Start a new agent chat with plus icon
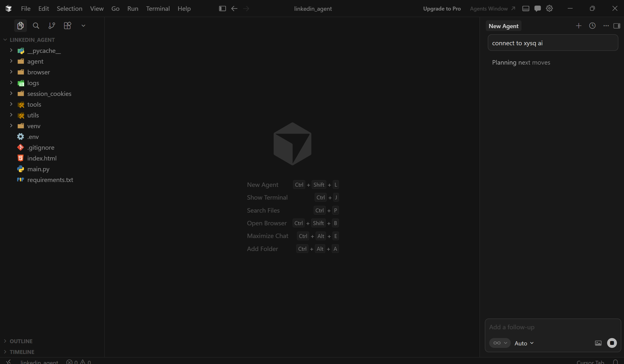Viewport: 624px width, 364px height. point(579,26)
